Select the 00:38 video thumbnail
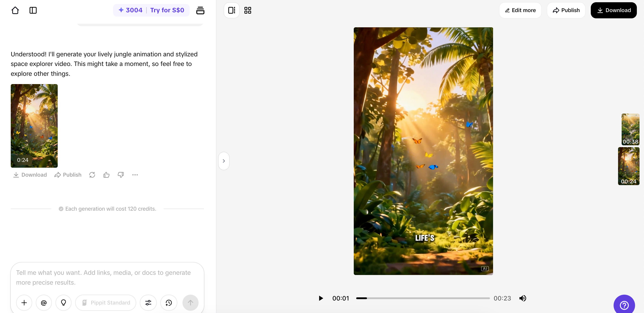 pyautogui.click(x=630, y=129)
